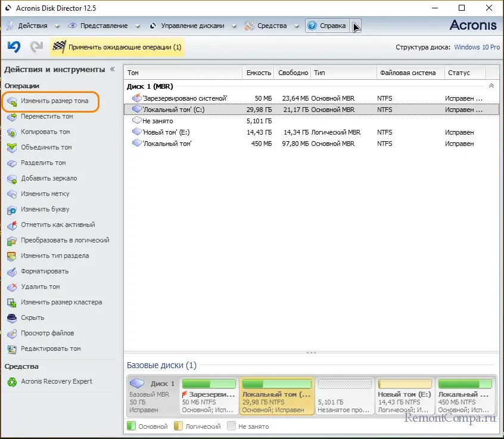Open the Управление дисками menu
The image size is (504, 439).
coord(192,26)
